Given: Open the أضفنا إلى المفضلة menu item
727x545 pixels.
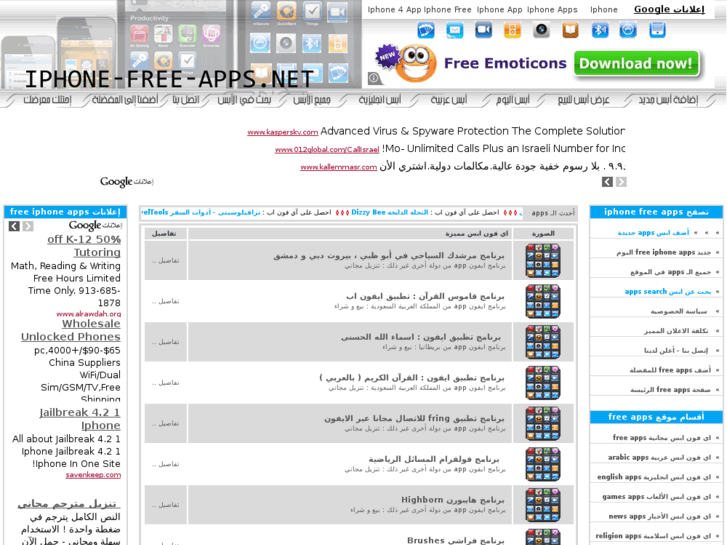Looking at the screenshot, I should click(x=125, y=100).
